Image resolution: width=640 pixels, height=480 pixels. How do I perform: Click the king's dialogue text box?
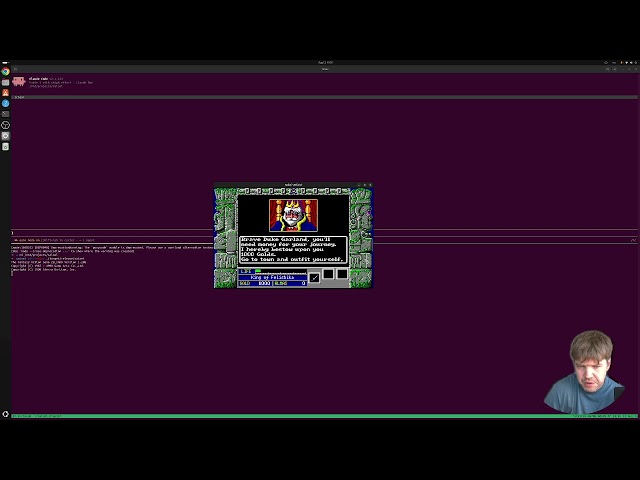tap(293, 249)
